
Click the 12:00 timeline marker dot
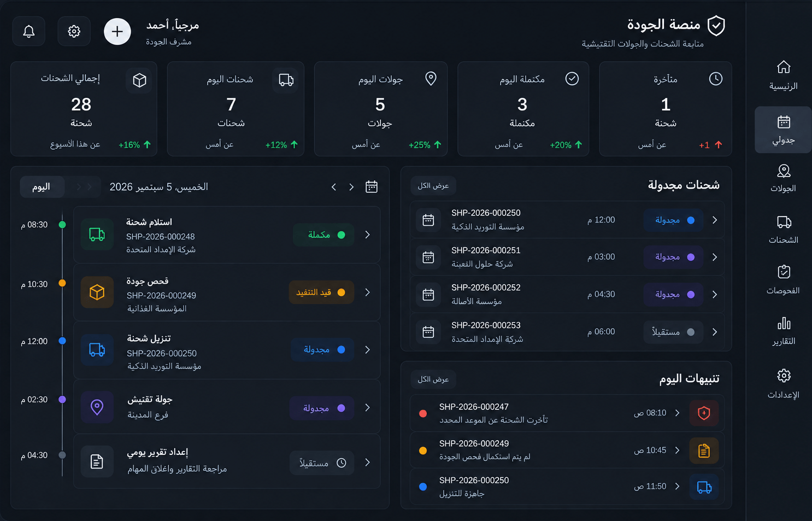pos(62,341)
